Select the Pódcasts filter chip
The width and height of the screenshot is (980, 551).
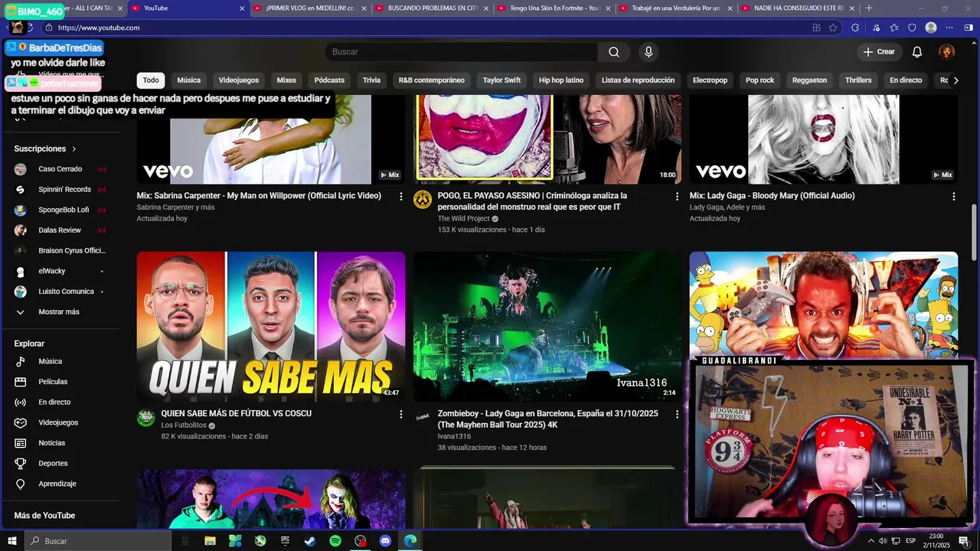tap(329, 80)
